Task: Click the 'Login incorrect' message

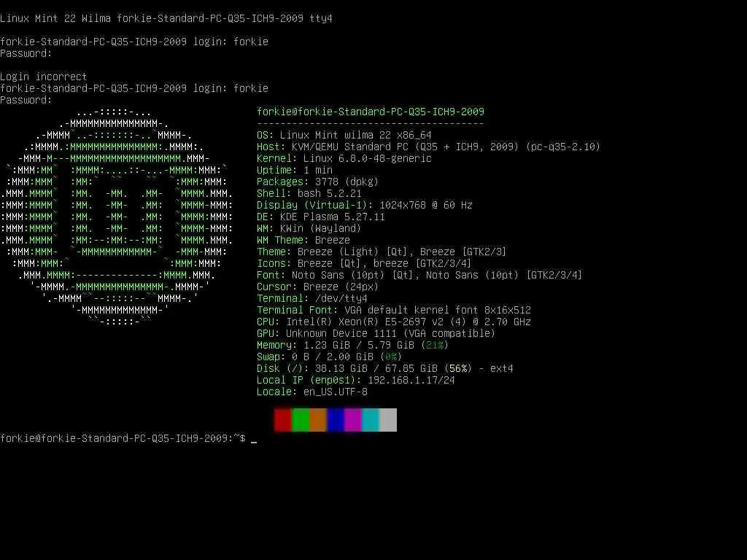Action: coord(43,77)
